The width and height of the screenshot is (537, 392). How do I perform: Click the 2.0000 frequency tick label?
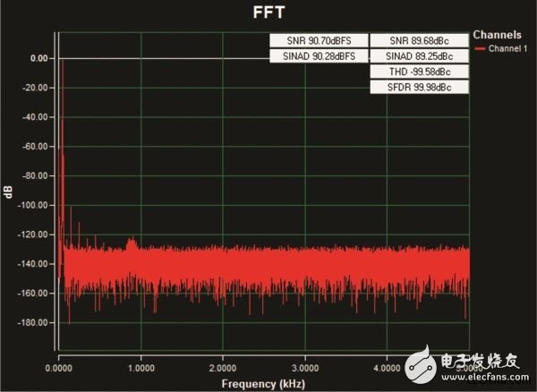coord(223,366)
